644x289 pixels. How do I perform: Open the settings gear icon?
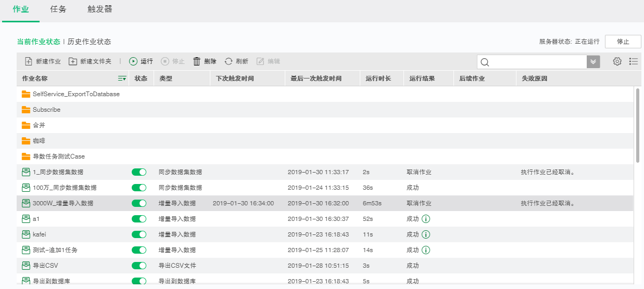(617, 61)
